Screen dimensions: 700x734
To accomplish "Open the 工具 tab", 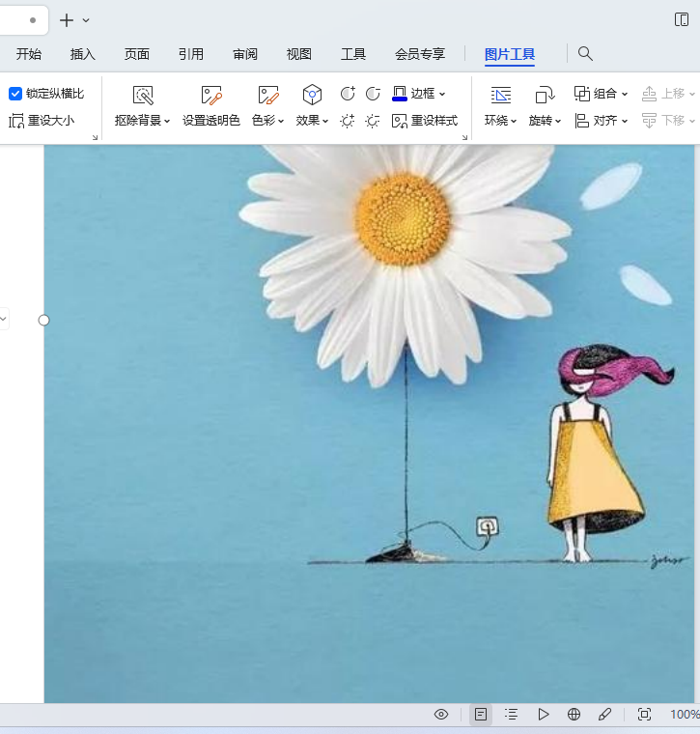I will (353, 54).
